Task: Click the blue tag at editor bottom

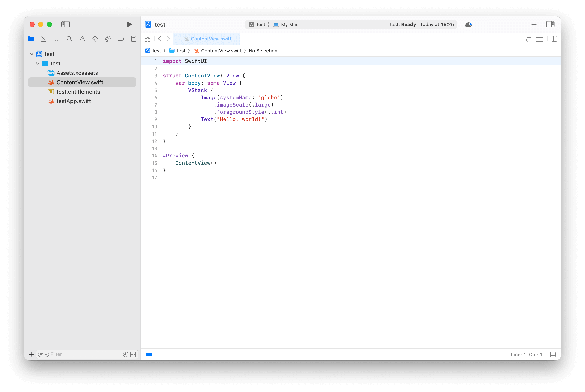Action: pos(149,355)
